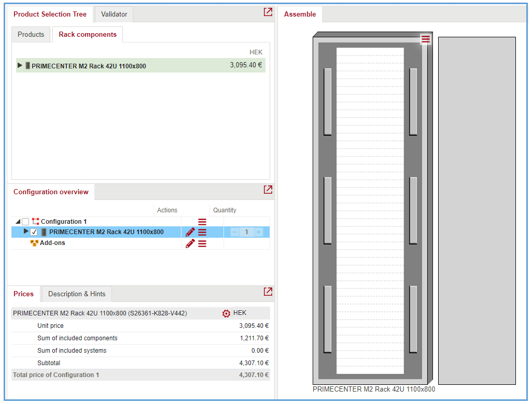The width and height of the screenshot is (532, 404).
Task: Open price settings gear icon
Action: [226, 313]
